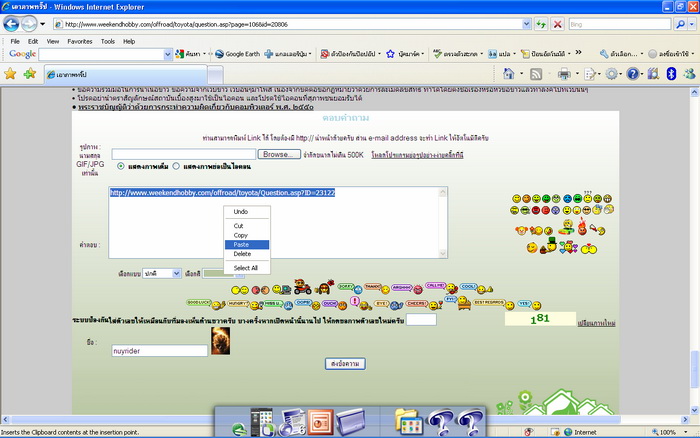Screen dimensions: 700x438
Task: Click the IE Home toolbar icon
Action: click(510, 74)
